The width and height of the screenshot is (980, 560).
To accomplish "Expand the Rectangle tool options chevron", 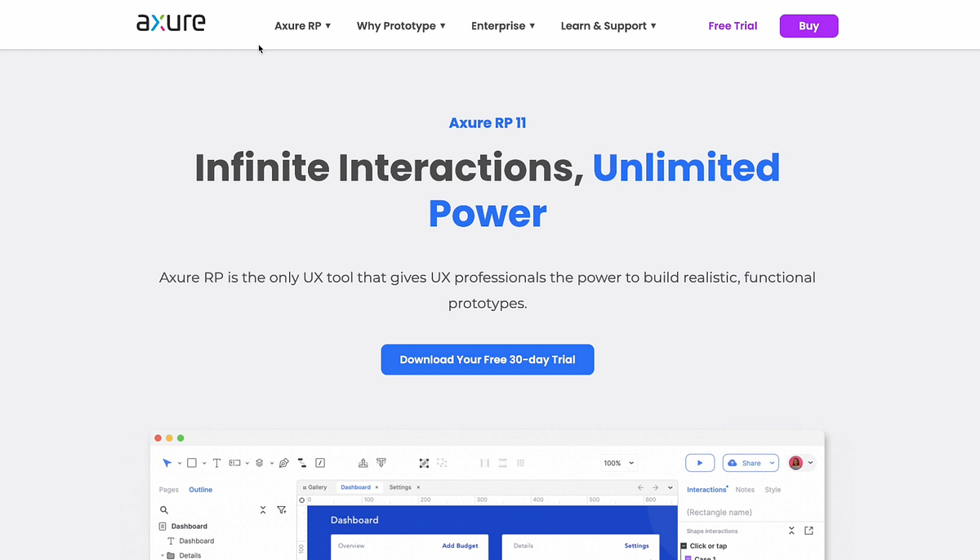I will [x=206, y=463].
